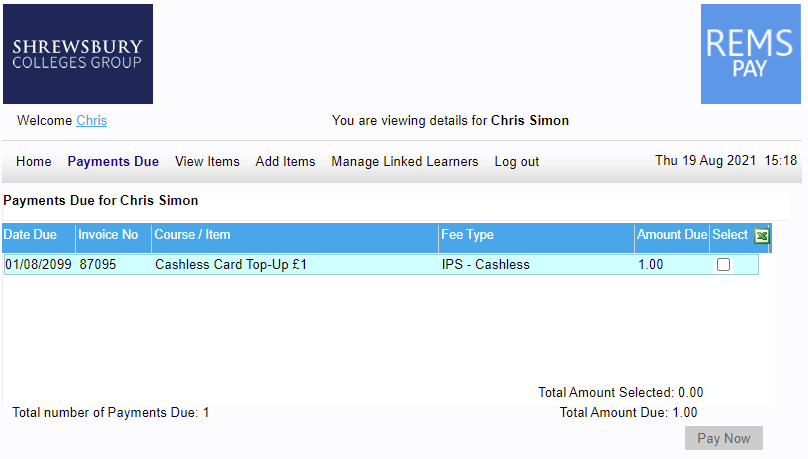Go to Payments Due page

(113, 161)
